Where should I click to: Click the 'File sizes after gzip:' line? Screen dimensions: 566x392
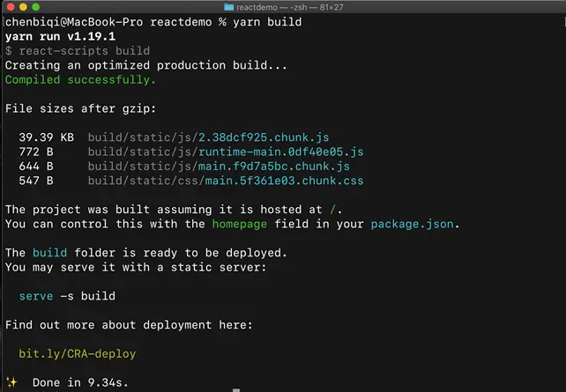pos(80,108)
